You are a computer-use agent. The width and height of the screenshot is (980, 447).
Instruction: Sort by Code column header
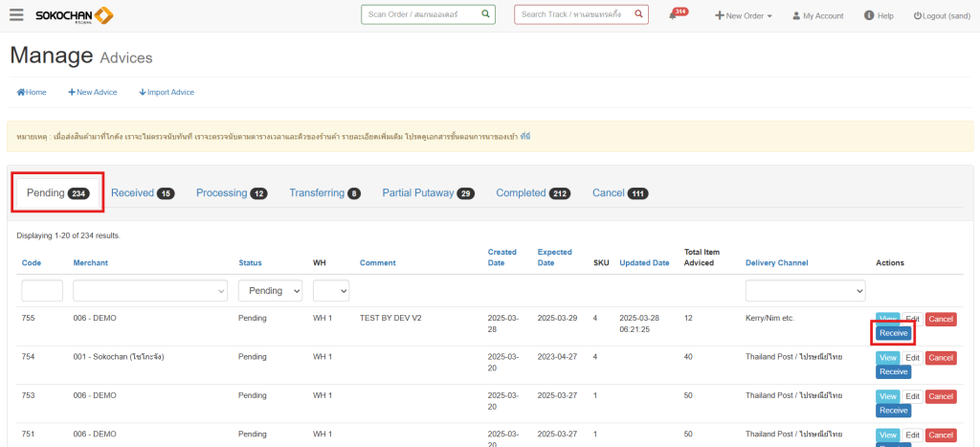(x=32, y=262)
